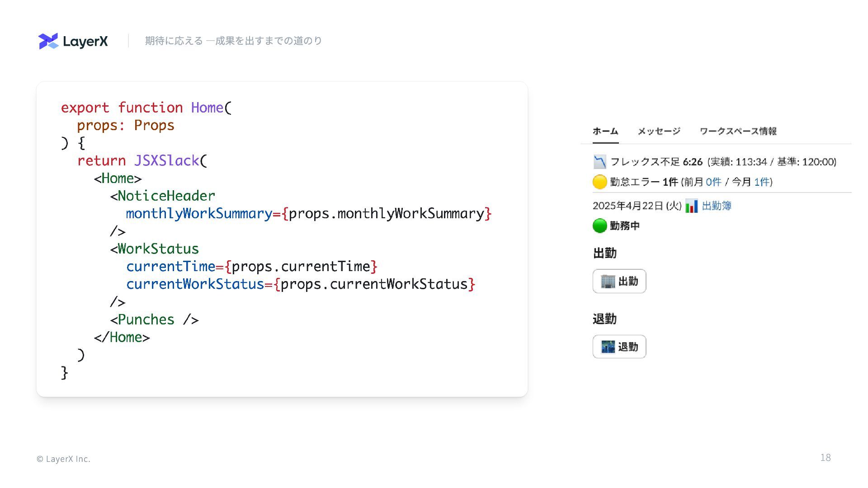The height and width of the screenshot is (488, 868).
Task: Open the 出勤簿 attendance book link
Action: [x=717, y=206]
